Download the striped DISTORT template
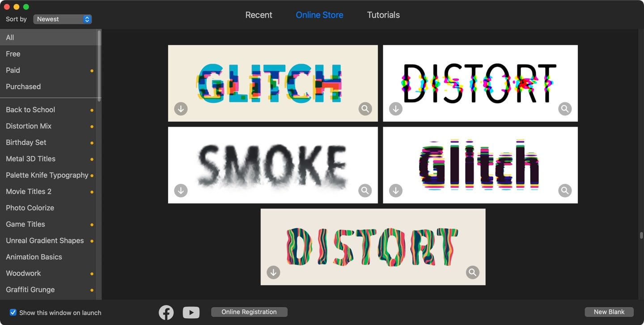Screen dimensions: 644x325 273,272
